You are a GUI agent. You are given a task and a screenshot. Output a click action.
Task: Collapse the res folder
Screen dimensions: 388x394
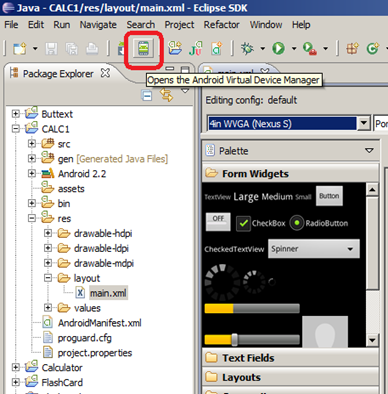(32, 218)
